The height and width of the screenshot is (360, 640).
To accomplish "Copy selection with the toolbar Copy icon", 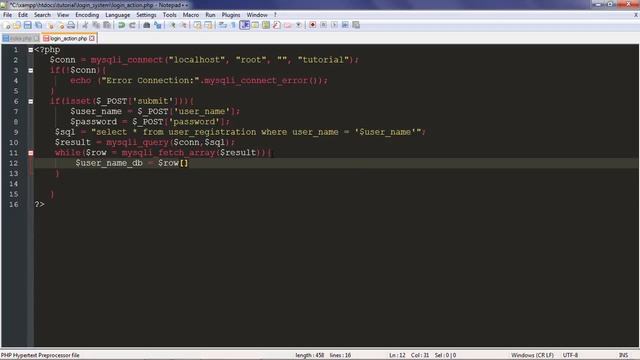I will [96, 25].
